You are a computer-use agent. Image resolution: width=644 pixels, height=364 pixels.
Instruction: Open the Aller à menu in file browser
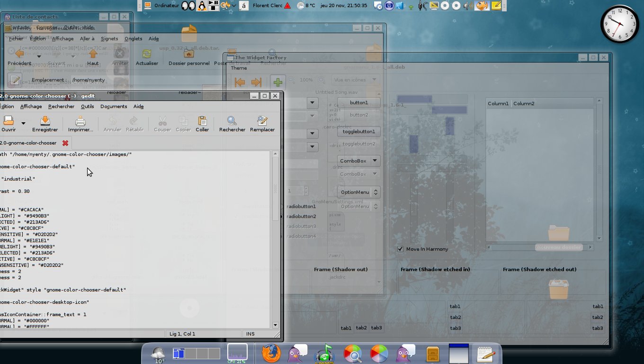(87, 39)
